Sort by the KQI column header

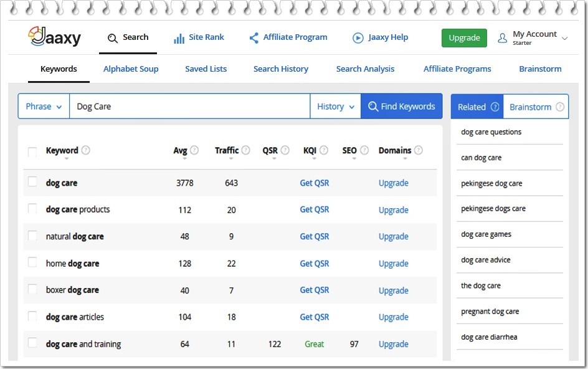pyautogui.click(x=310, y=150)
